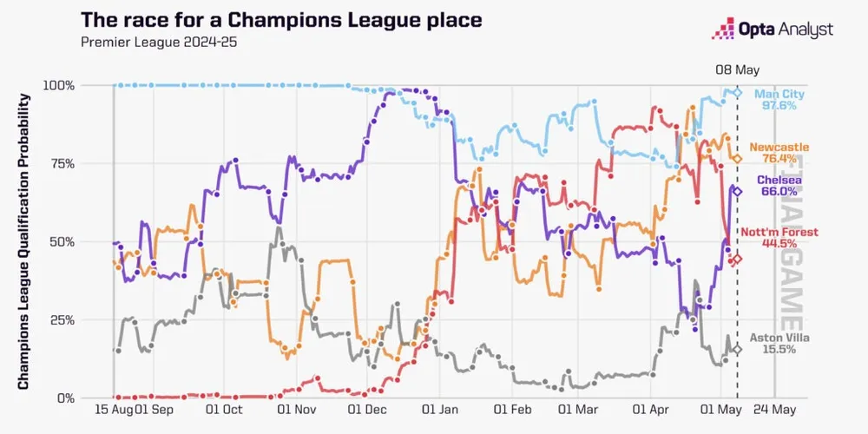Image resolution: width=868 pixels, height=434 pixels.
Task: Click the Man City diamond end marker
Action: [737, 93]
